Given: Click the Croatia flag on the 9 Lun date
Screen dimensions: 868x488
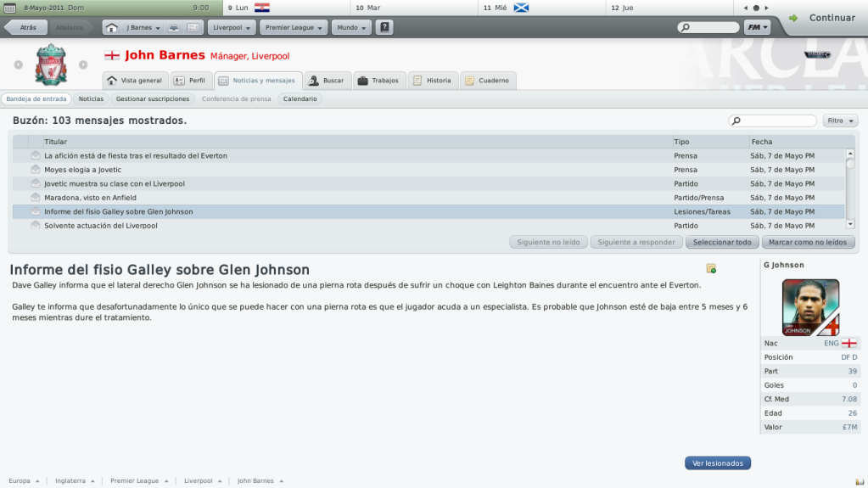Looking at the screenshot, I should [x=262, y=8].
